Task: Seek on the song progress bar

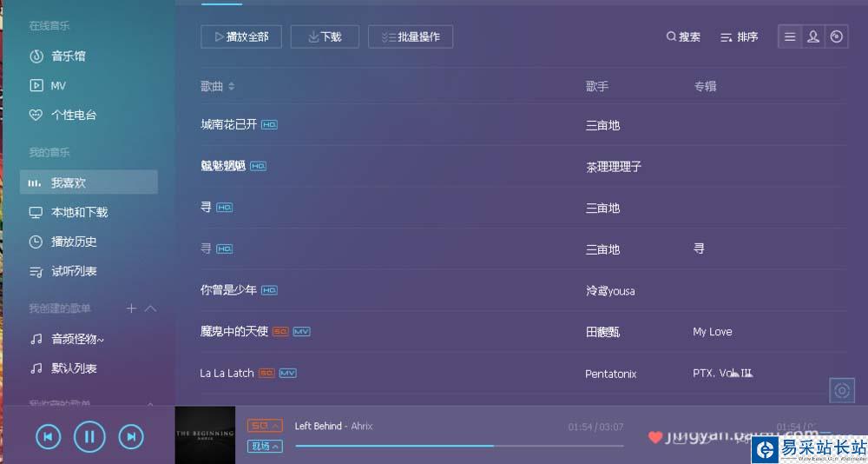Action: point(459,445)
